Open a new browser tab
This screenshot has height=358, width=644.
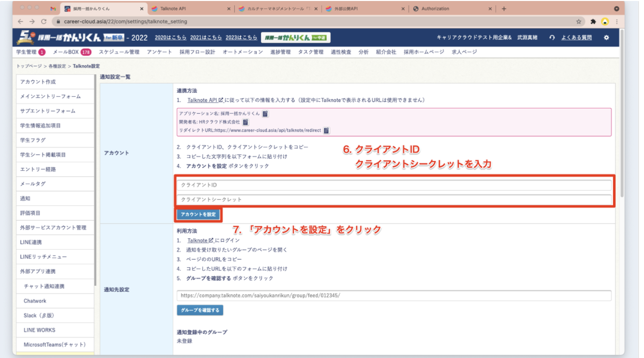504,9
